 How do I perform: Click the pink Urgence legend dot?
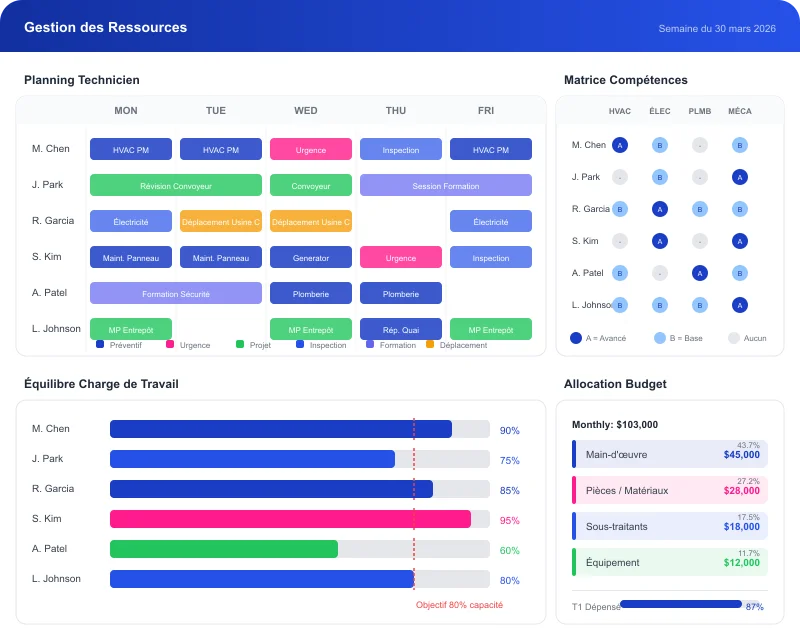[x=170, y=345]
